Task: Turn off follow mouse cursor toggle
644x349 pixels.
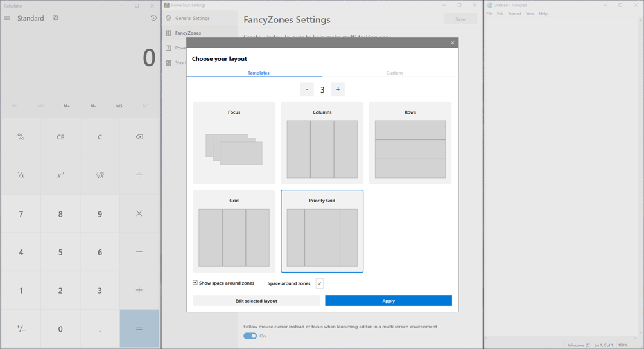Action: pos(250,336)
